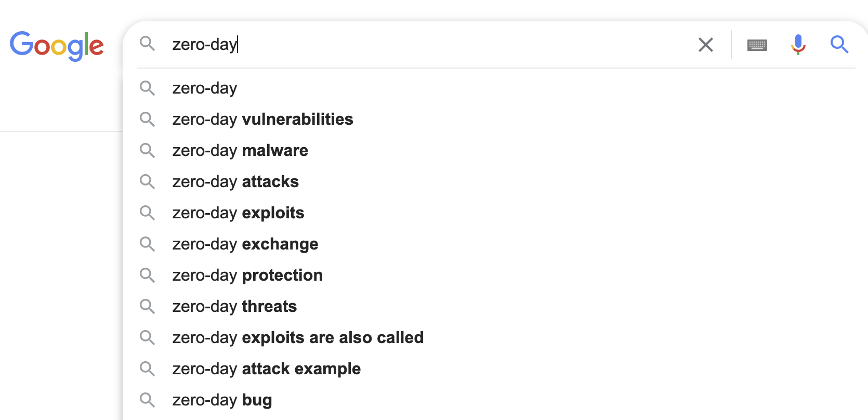868x420 pixels.
Task: Choose 'zero-day threats' suggestion
Action: point(234,307)
